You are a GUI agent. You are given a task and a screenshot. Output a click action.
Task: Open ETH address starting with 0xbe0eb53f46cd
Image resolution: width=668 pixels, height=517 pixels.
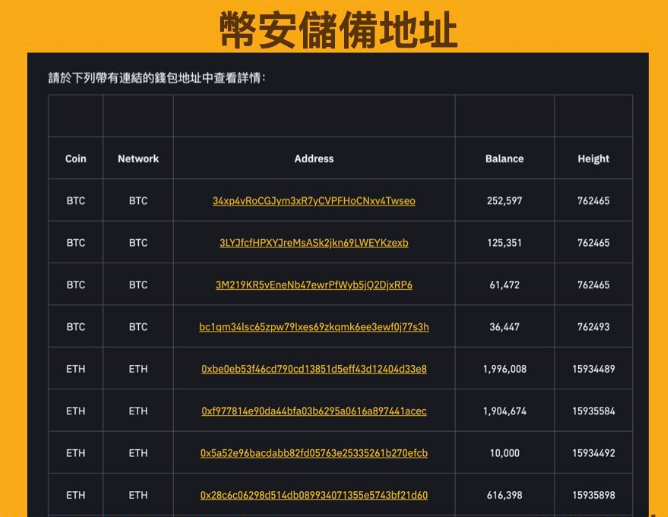pos(314,369)
